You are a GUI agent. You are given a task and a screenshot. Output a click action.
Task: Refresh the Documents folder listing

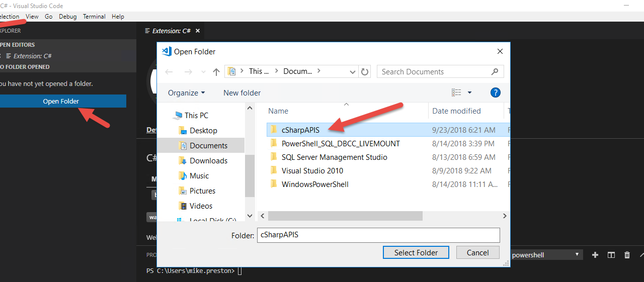(365, 71)
